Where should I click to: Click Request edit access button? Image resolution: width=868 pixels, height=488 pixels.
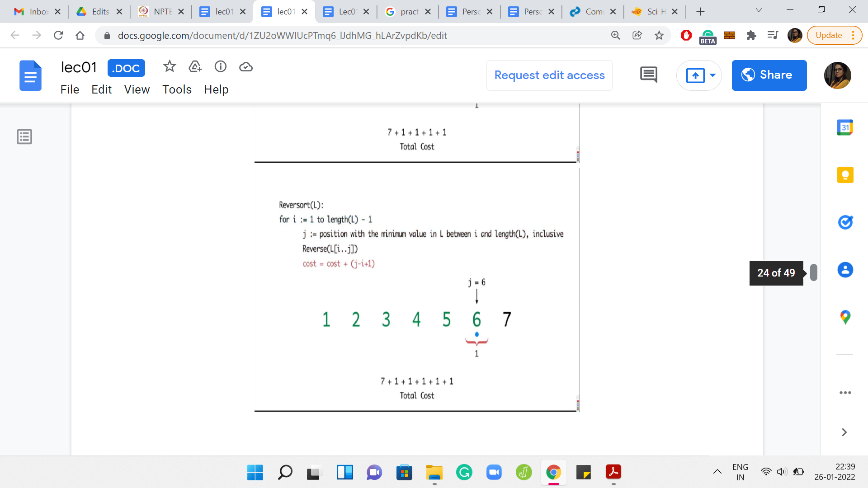click(x=549, y=75)
